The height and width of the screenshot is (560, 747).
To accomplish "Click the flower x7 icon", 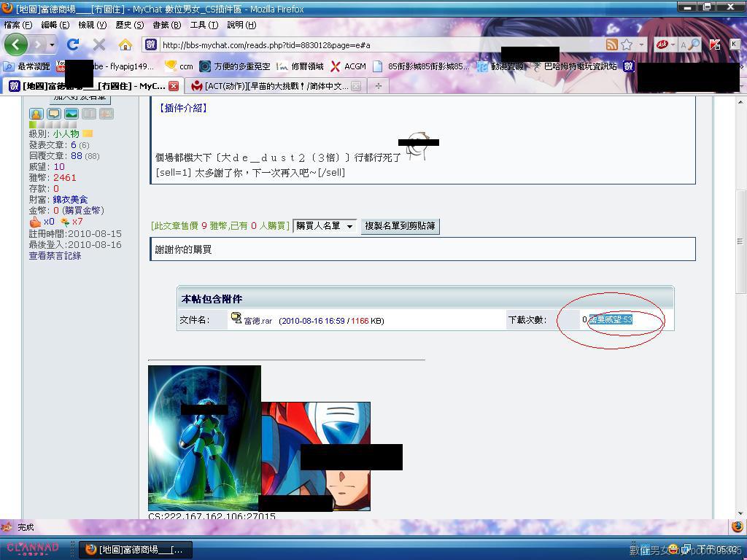I will point(65,222).
